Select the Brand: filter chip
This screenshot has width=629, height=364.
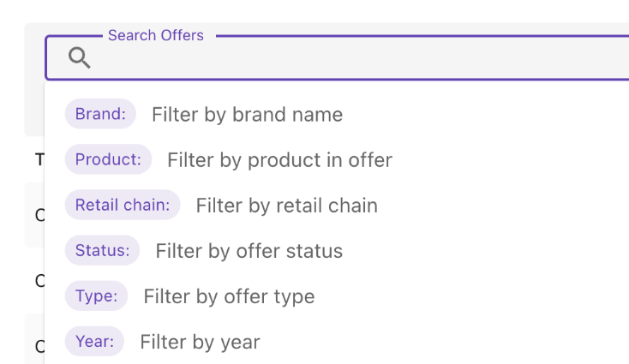[100, 114]
